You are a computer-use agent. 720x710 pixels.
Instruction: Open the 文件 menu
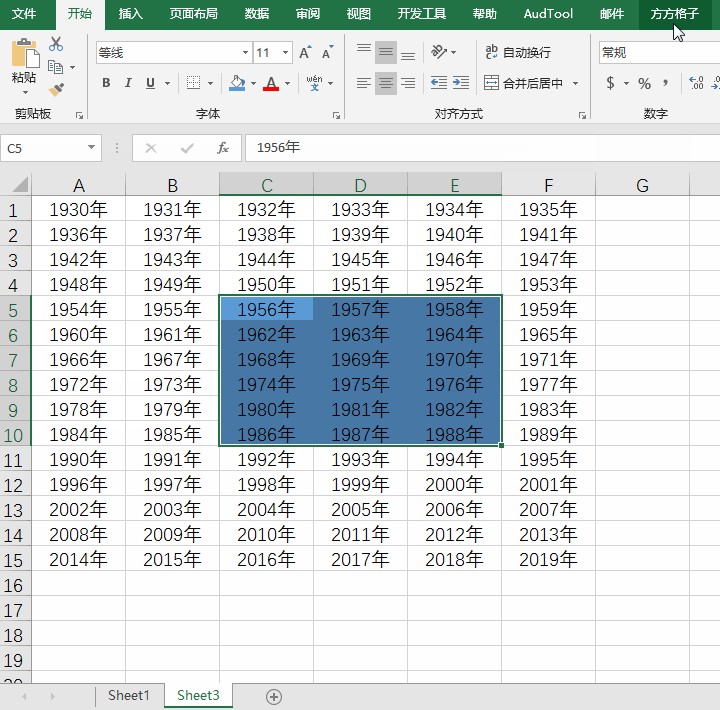(24, 14)
